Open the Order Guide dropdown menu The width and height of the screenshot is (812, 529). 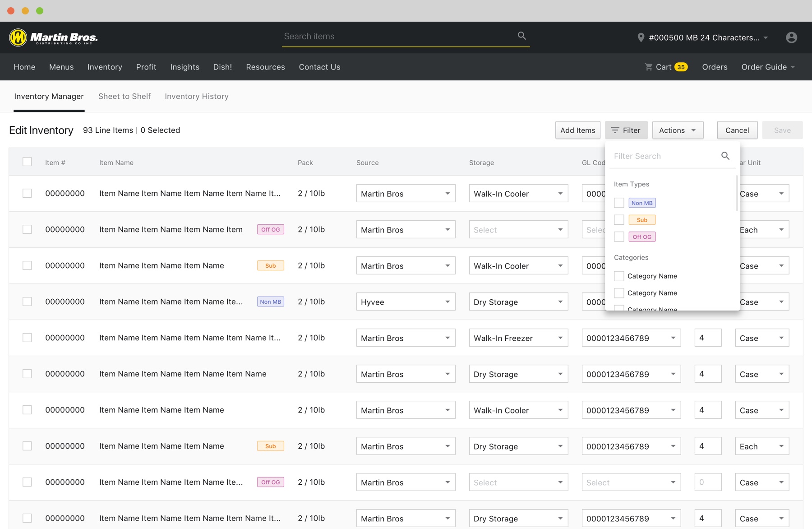coord(768,67)
